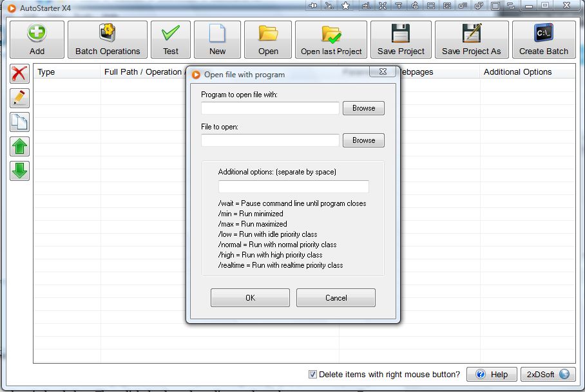Click pin icon in title bar

tap(313, 6)
